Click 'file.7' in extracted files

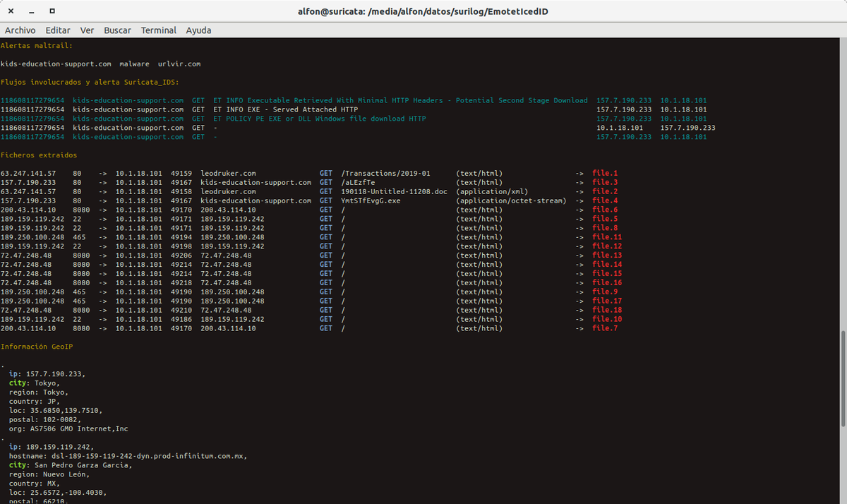605,329
